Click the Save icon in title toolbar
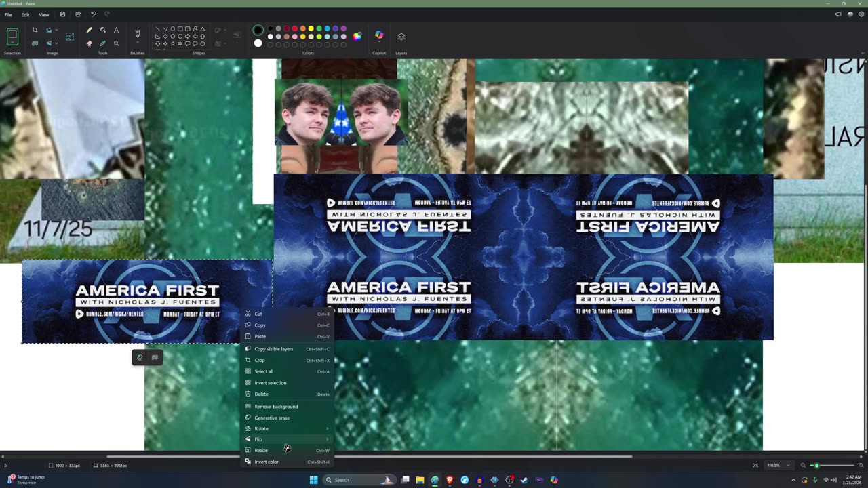Viewport: 868px width, 488px height. pos(62,14)
